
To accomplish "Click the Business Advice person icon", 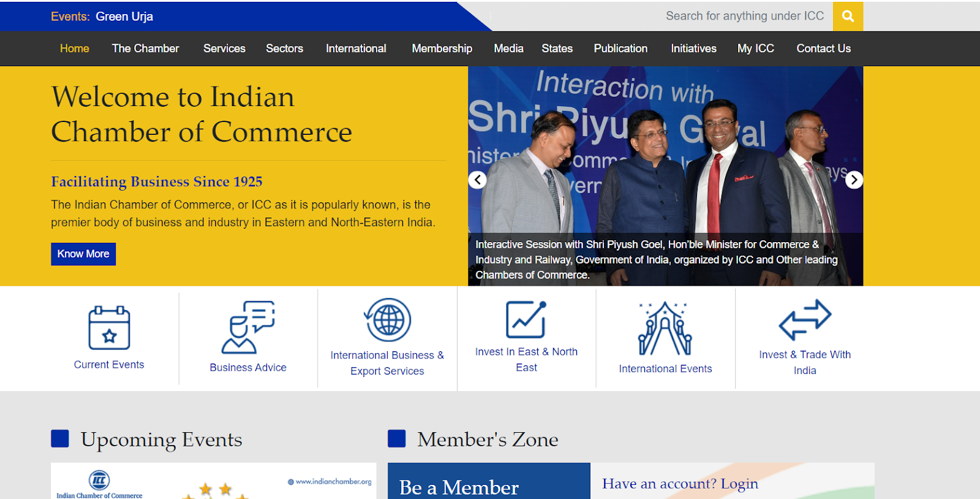I will (248, 327).
